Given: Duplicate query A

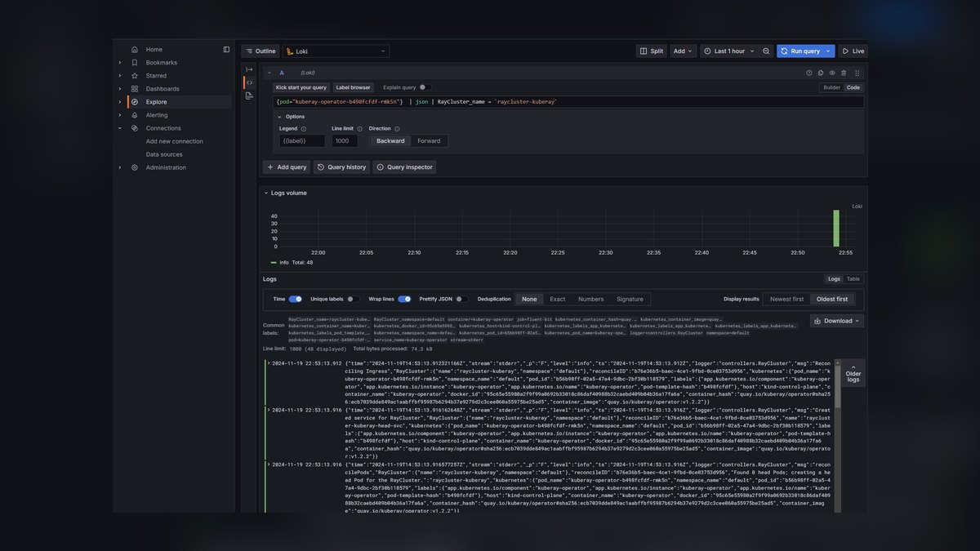Looking at the screenshot, I should pyautogui.click(x=821, y=73).
